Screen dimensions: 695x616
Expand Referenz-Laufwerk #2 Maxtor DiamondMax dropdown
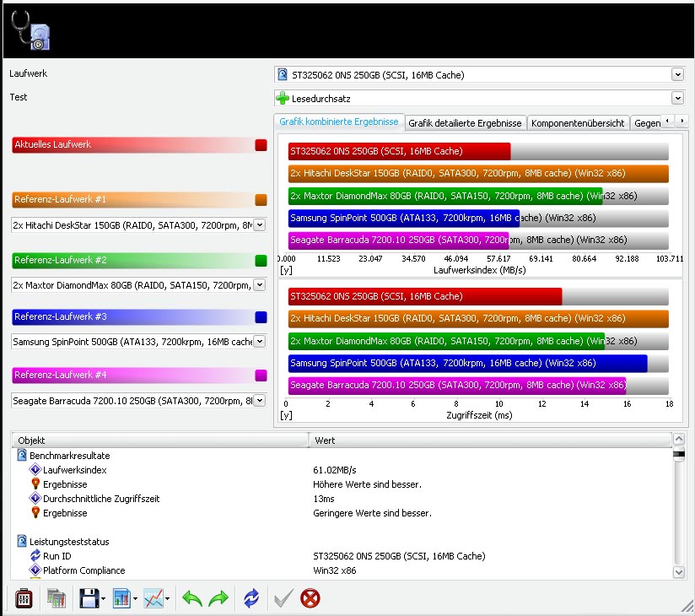(260, 284)
